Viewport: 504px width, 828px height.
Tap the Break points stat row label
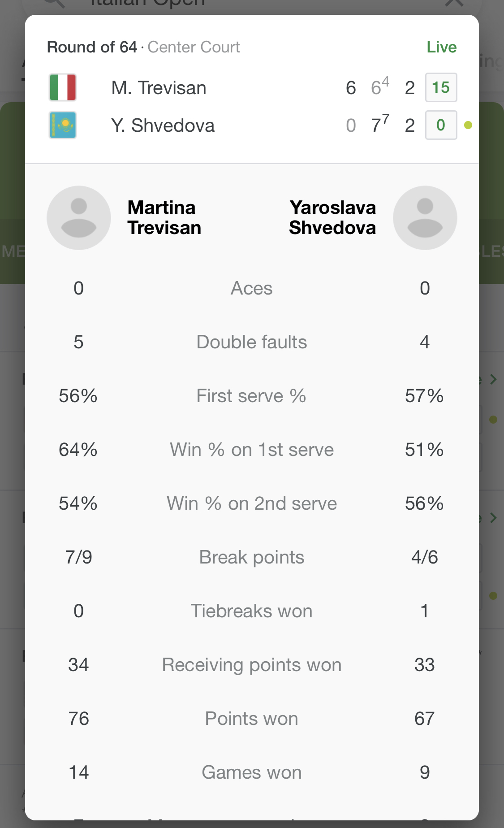[x=252, y=557]
